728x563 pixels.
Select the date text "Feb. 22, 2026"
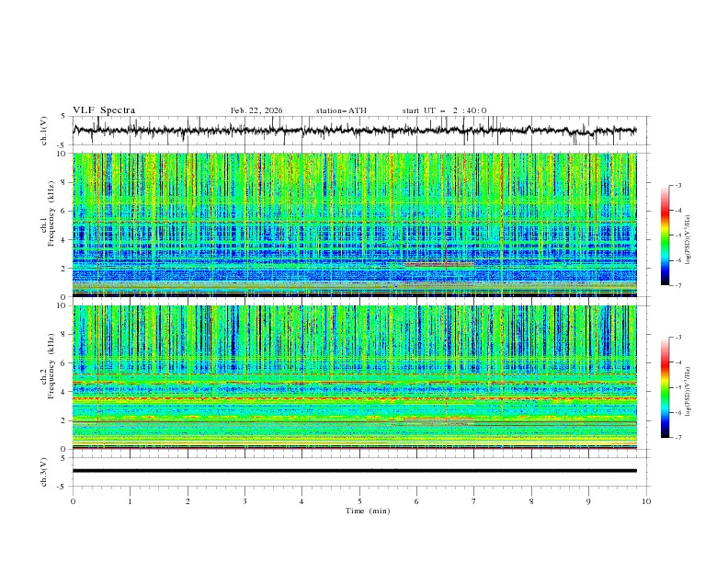(256, 110)
